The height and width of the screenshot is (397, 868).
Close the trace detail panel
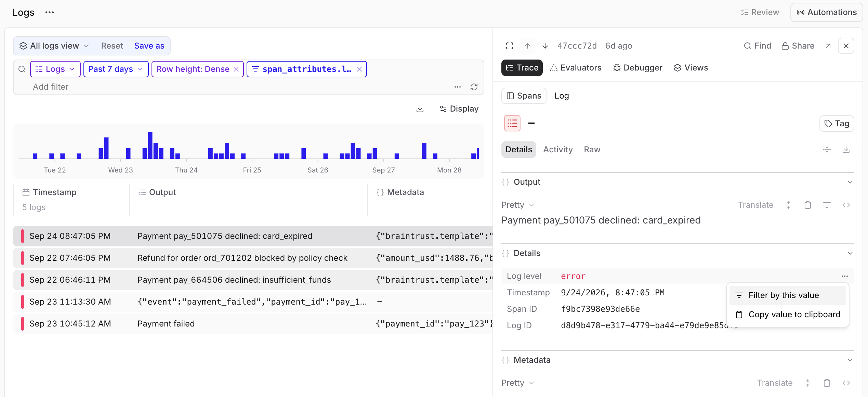pos(846,46)
